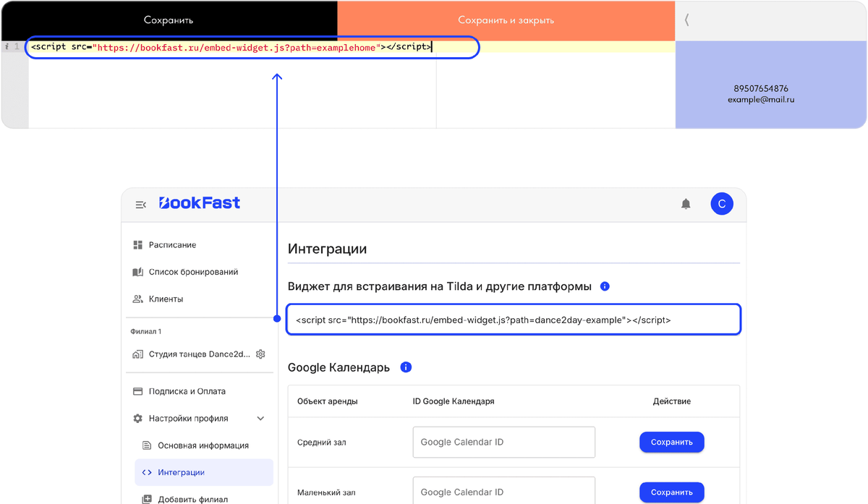
Task: Click the Интеграции code brackets icon
Action: (147, 472)
